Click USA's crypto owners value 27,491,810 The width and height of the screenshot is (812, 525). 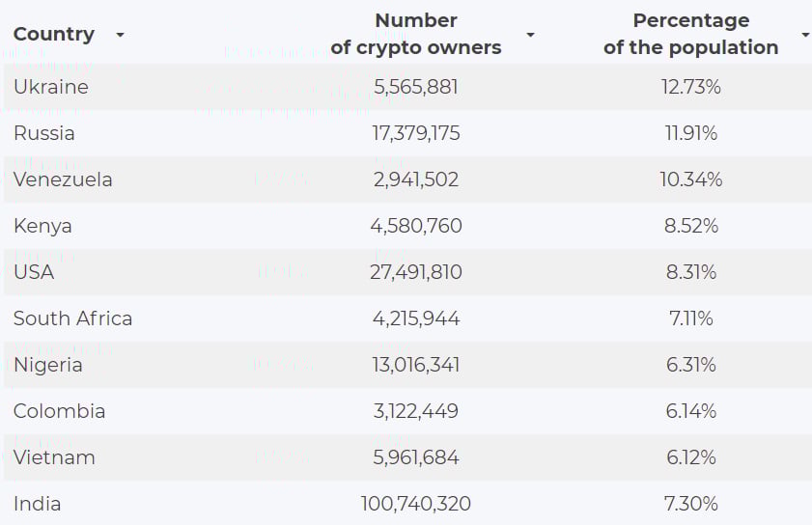[x=416, y=272]
